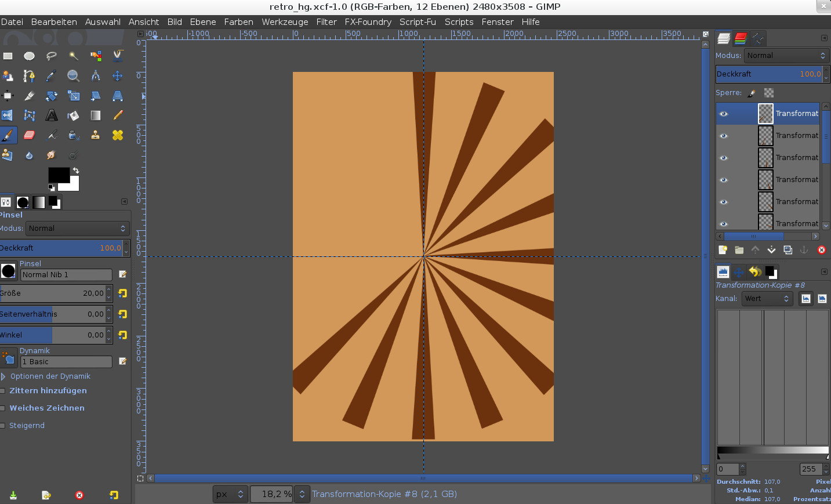Create a new layer in layers panel

click(x=723, y=250)
